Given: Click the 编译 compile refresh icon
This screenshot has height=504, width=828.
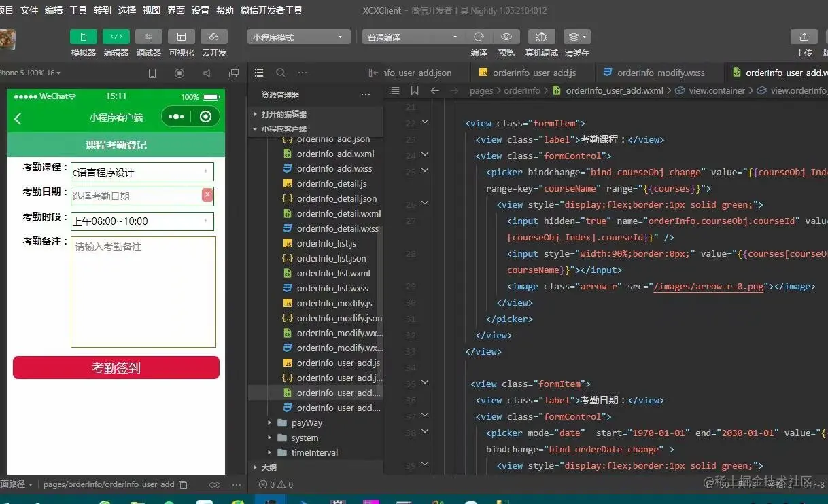Looking at the screenshot, I should tap(479, 37).
